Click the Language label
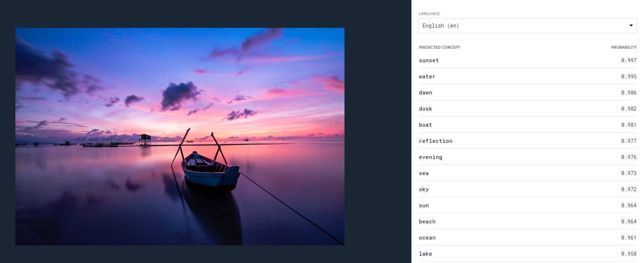The image size is (644, 263). point(429,14)
